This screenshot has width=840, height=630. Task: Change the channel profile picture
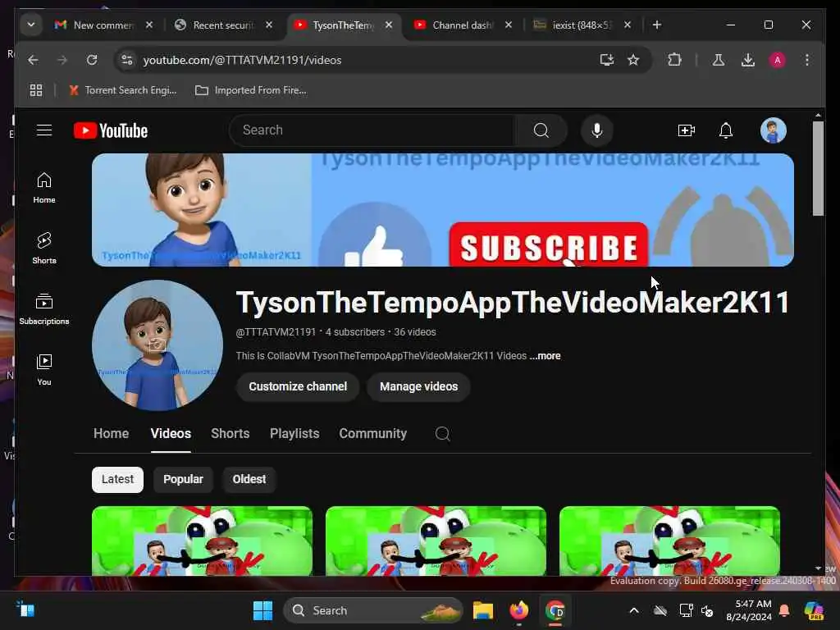tap(157, 345)
